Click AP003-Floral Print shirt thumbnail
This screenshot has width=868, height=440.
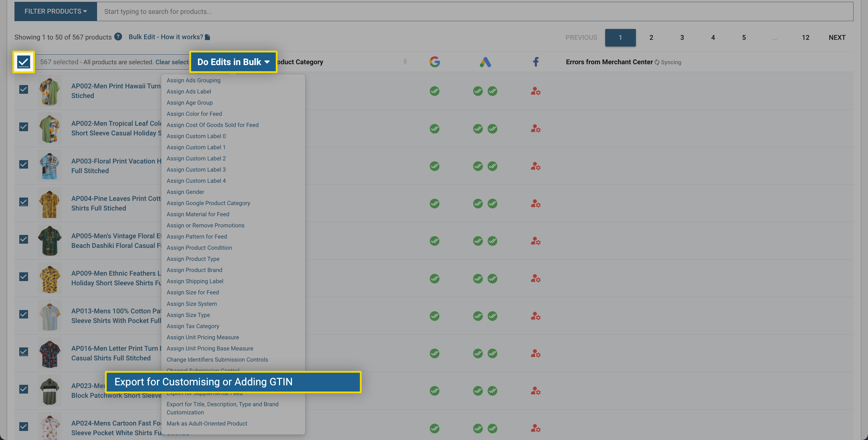[x=49, y=166]
